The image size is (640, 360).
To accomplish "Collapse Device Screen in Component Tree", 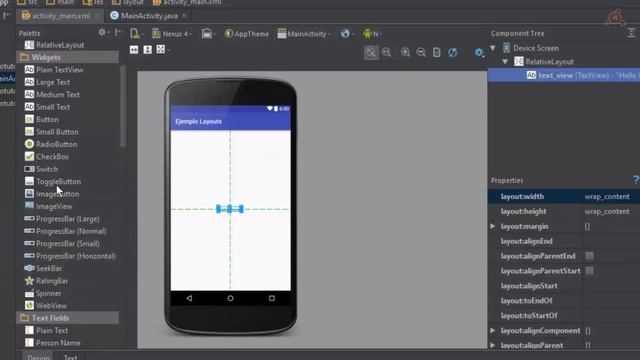I will click(x=493, y=48).
